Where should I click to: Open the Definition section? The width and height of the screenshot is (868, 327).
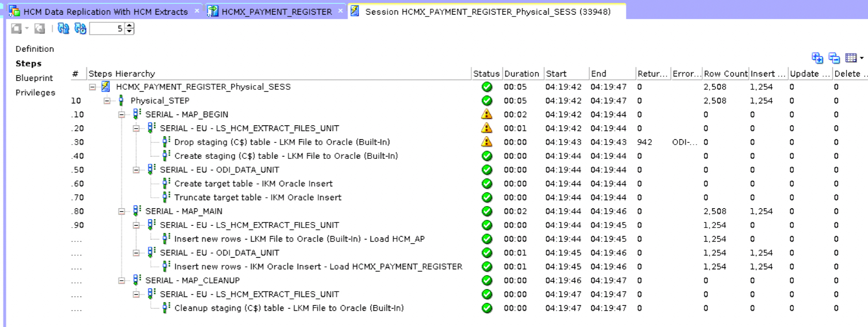click(35, 49)
